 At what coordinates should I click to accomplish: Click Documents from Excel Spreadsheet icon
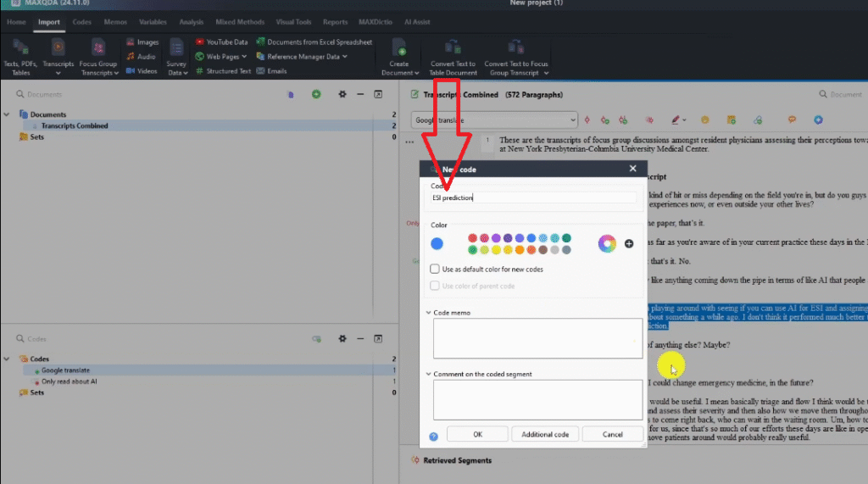261,42
